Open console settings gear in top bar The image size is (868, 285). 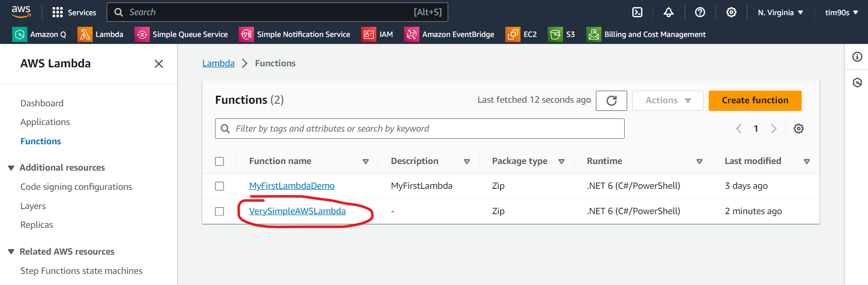[731, 12]
